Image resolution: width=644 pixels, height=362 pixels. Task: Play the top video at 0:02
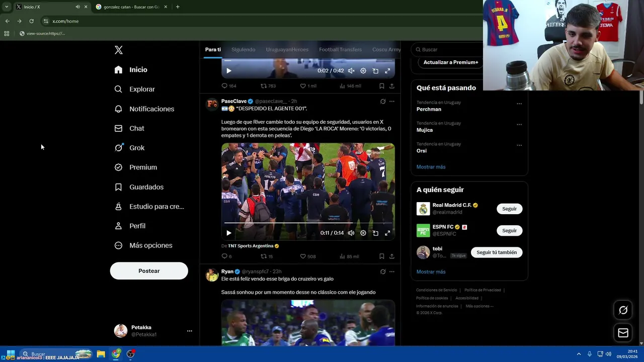click(x=229, y=71)
